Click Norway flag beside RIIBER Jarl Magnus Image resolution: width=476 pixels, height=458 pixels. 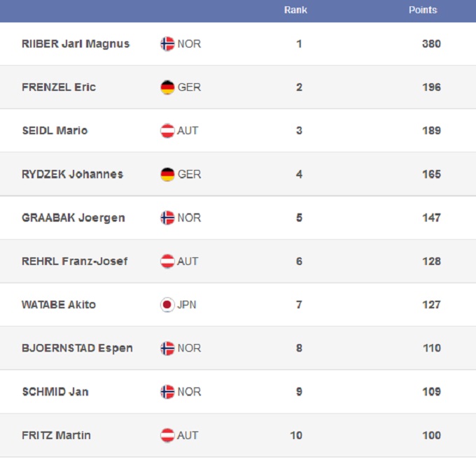click(167, 44)
